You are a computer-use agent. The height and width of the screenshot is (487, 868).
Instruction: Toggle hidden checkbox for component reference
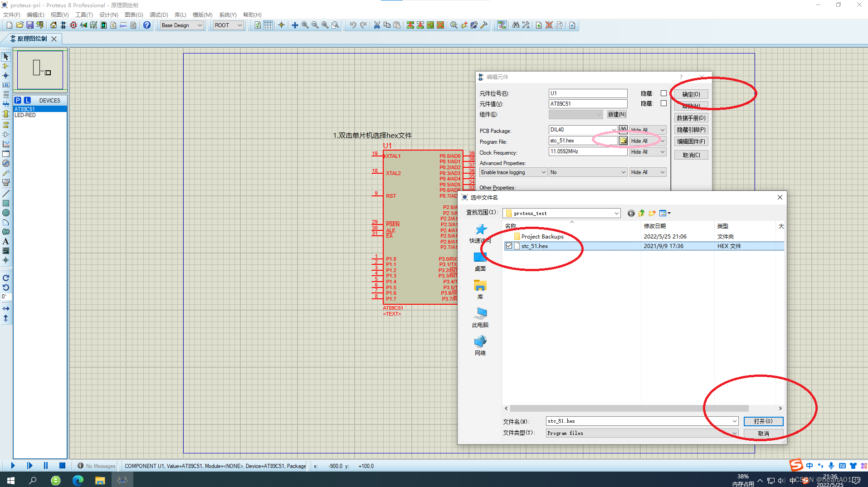[663, 93]
